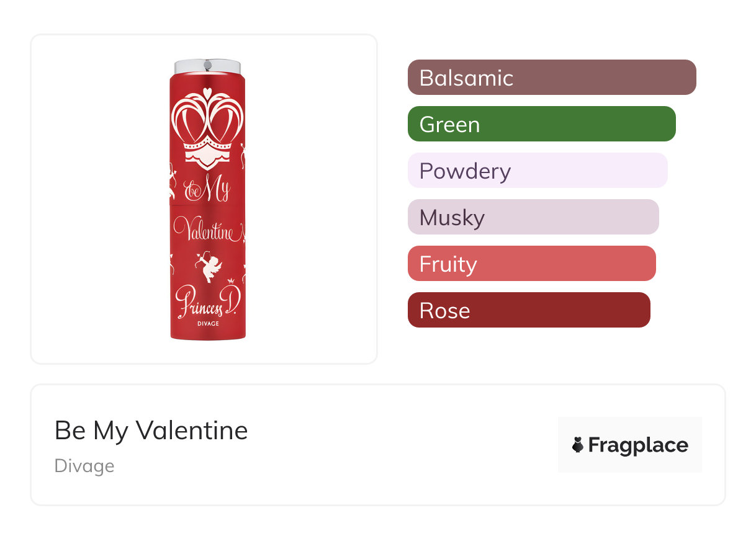Select the Green accord bar
Viewport: 756px width, 536px height.
point(541,124)
